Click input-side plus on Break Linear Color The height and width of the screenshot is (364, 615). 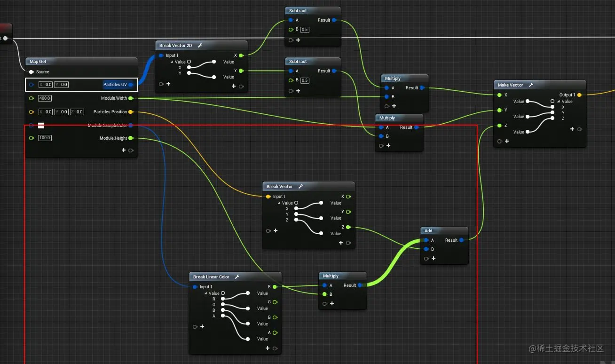[202, 326]
